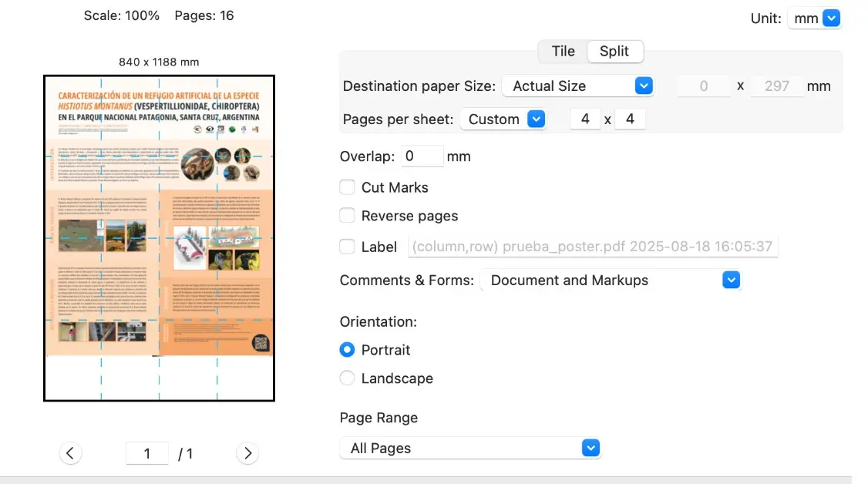The width and height of the screenshot is (868, 484).
Task: Click the Label text field
Action: 592,247
